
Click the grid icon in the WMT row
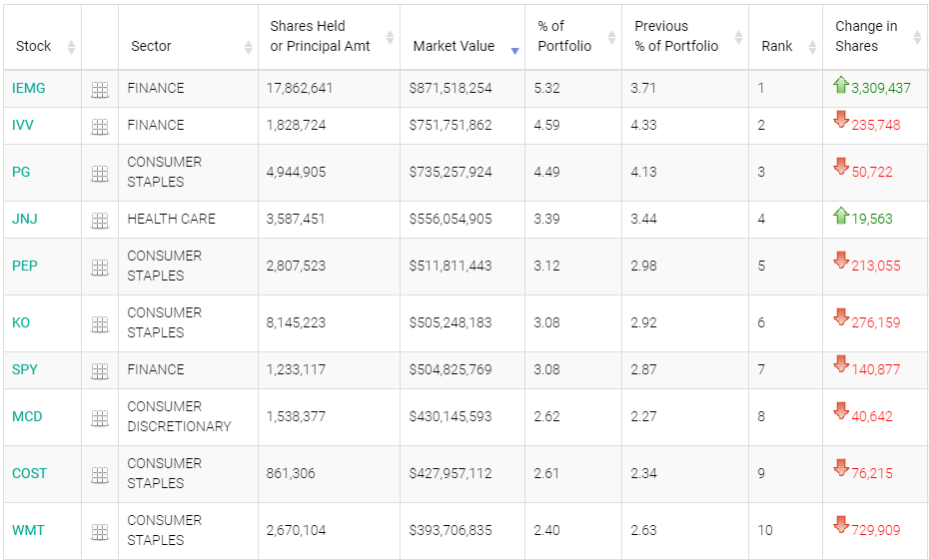pos(100,532)
